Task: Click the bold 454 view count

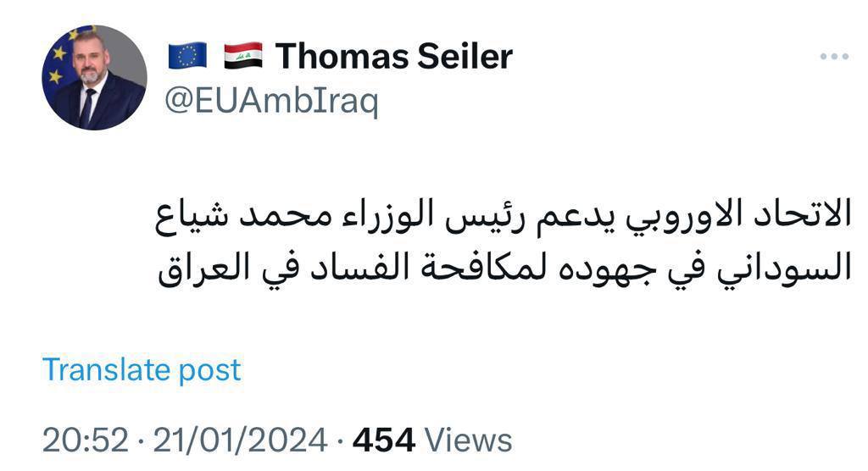Action: tap(384, 440)
